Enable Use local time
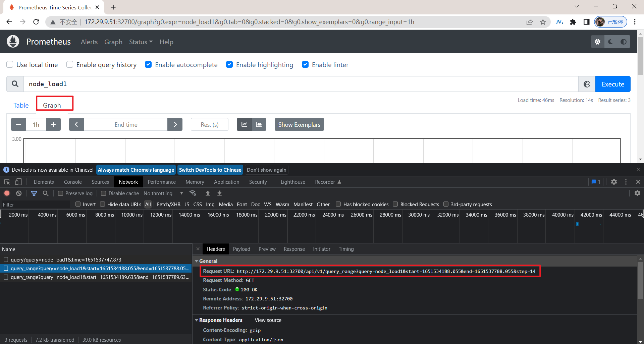The image size is (644, 344). [x=10, y=64]
